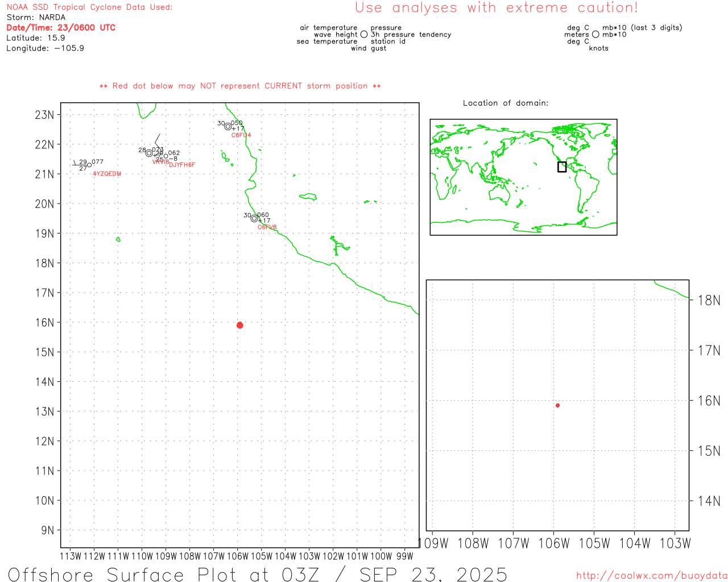The height and width of the screenshot is (582, 728).
Task: Select 'knots' units legend text
Action: click(599, 48)
